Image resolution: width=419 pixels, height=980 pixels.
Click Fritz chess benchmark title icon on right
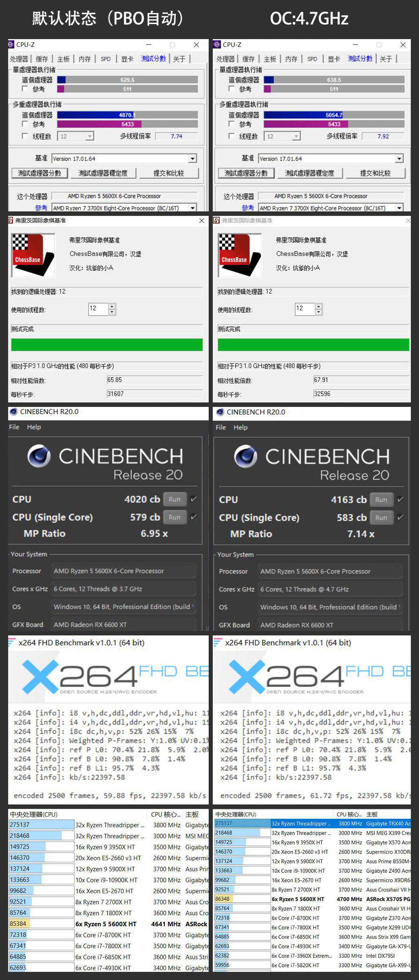(216, 220)
